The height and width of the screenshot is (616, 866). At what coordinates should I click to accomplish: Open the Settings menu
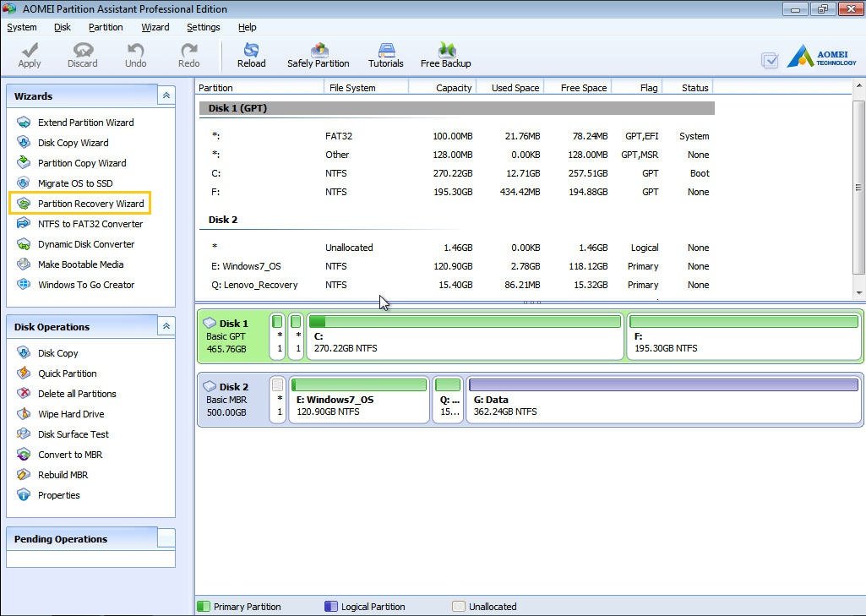coord(203,27)
